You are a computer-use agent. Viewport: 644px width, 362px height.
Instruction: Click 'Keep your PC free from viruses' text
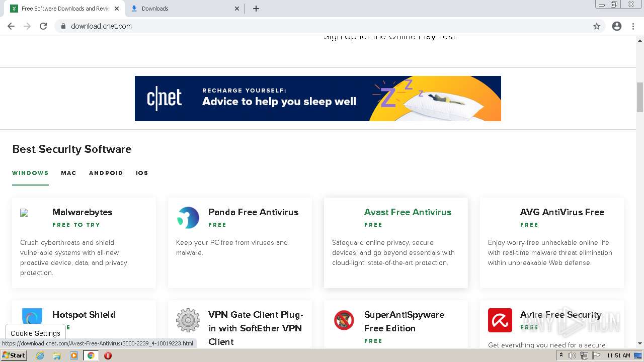232,247
